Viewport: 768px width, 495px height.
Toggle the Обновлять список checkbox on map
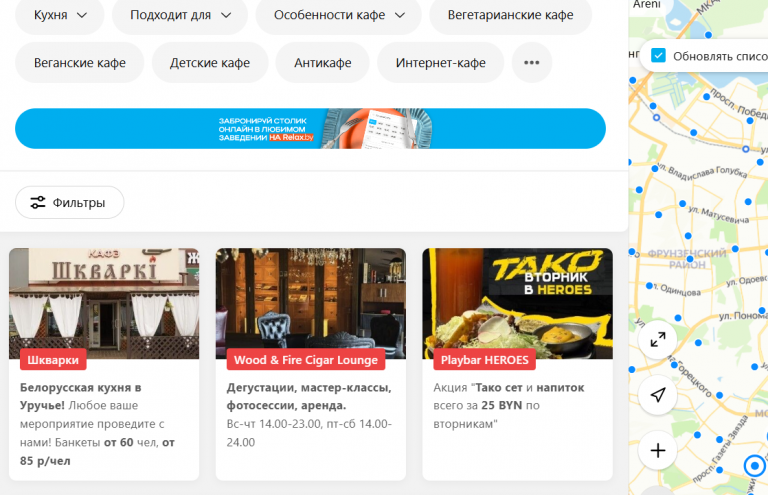[x=658, y=56]
